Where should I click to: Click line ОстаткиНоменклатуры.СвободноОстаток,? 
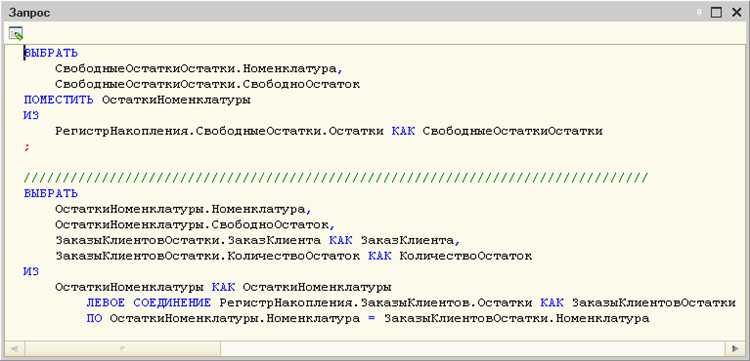coord(195,225)
